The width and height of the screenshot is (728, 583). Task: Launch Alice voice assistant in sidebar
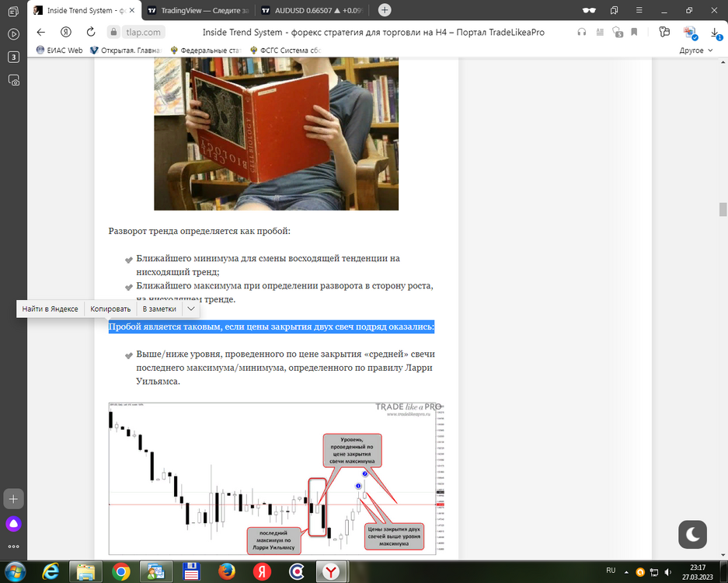pos(13,524)
